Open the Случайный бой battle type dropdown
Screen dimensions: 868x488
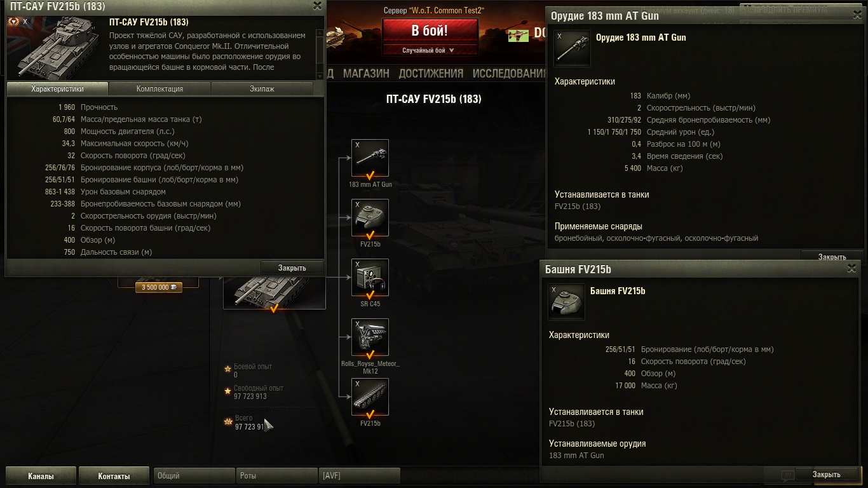430,50
